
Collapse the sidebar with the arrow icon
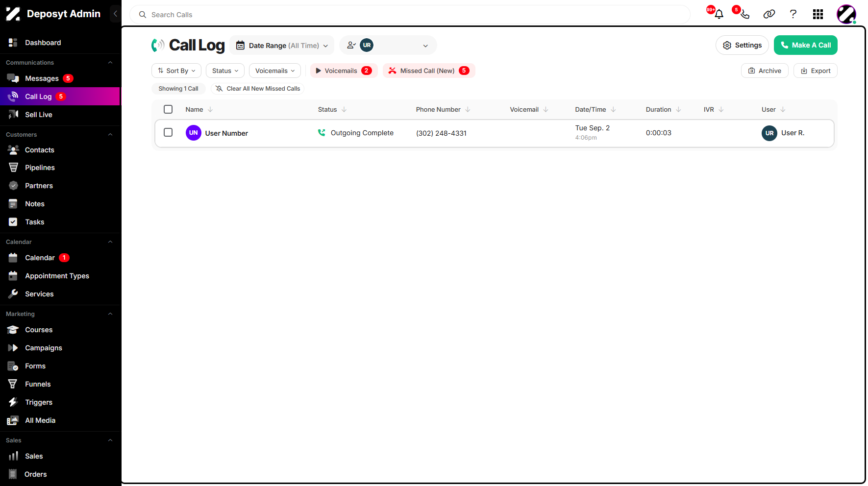point(115,14)
